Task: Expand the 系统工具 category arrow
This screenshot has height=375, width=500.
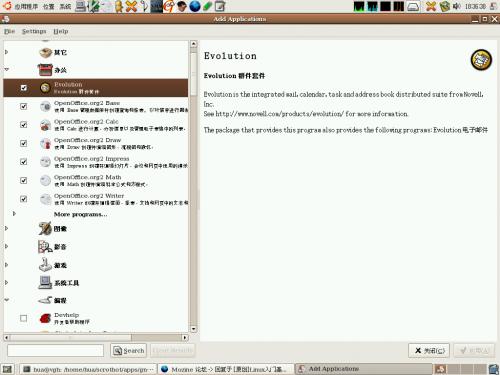Action: click(6, 282)
